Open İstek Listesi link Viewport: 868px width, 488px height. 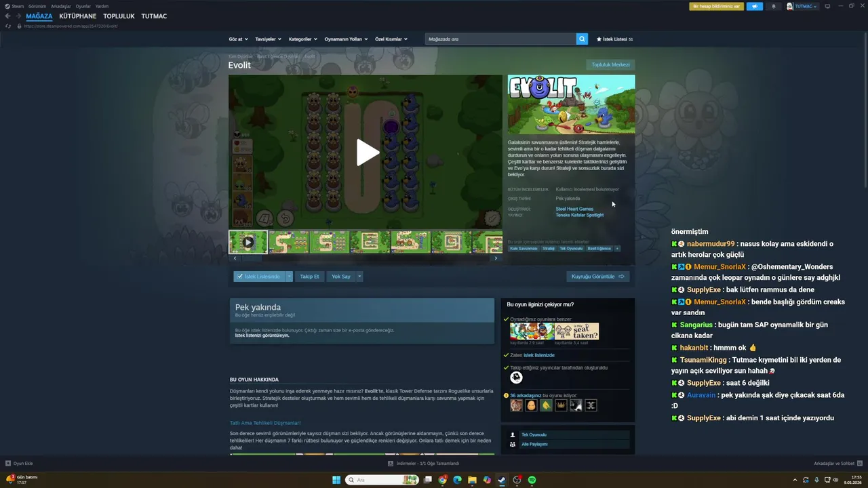pos(614,39)
